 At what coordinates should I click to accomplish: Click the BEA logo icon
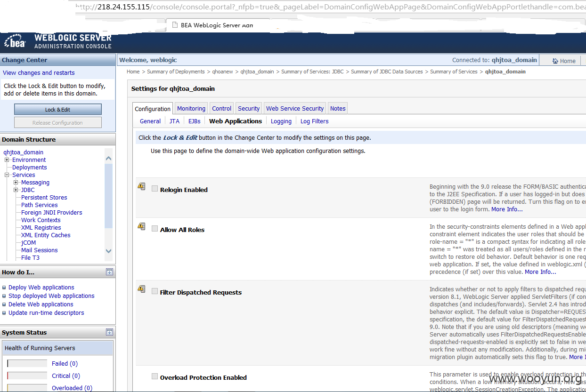15,42
